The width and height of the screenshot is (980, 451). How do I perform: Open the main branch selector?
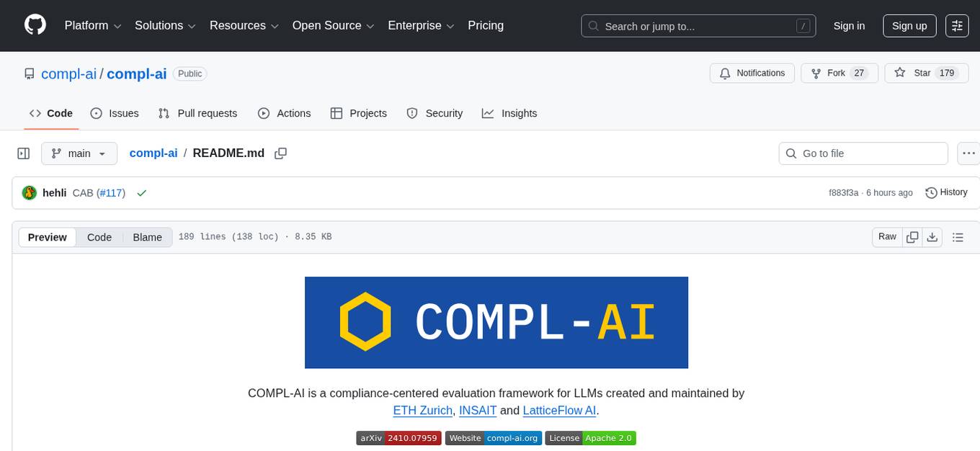[79, 153]
